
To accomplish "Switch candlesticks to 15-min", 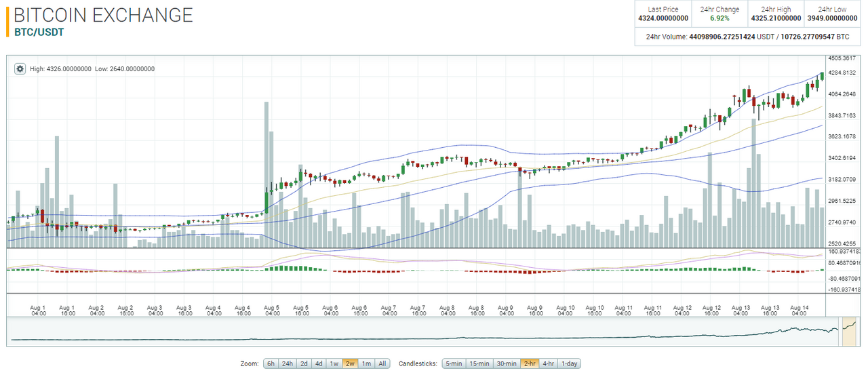I will coord(480,363).
